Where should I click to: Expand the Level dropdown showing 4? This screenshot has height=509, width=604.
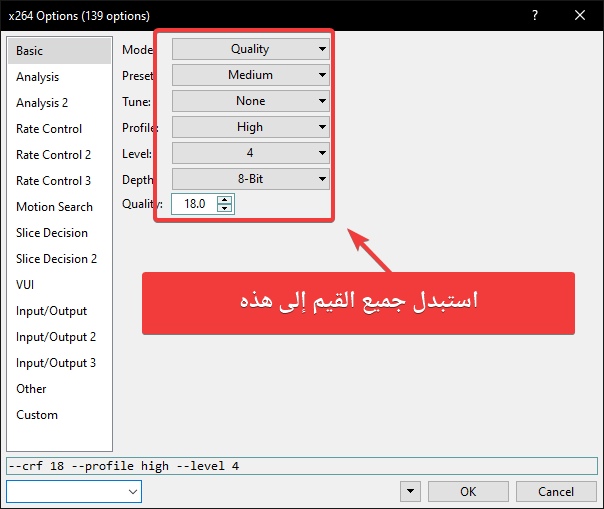click(x=251, y=153)
